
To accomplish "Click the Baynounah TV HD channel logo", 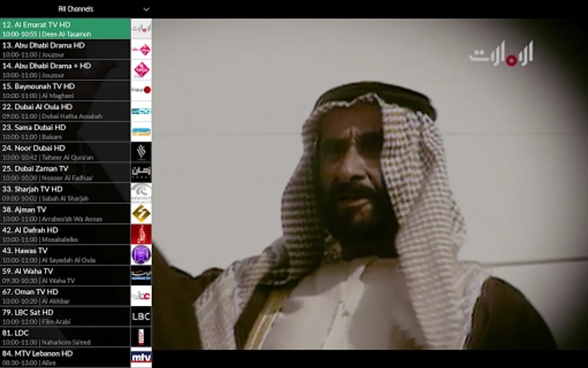I will pos(141,90).
